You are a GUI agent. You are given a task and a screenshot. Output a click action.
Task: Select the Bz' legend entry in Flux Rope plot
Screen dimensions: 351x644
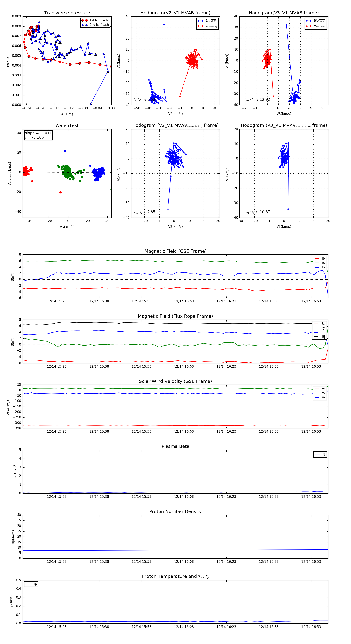point(320,333)
